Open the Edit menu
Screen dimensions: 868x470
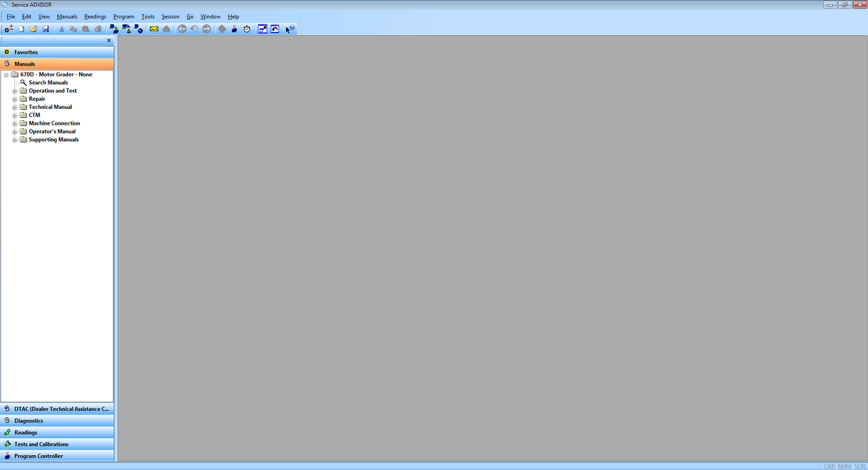[x=26, y=16]
